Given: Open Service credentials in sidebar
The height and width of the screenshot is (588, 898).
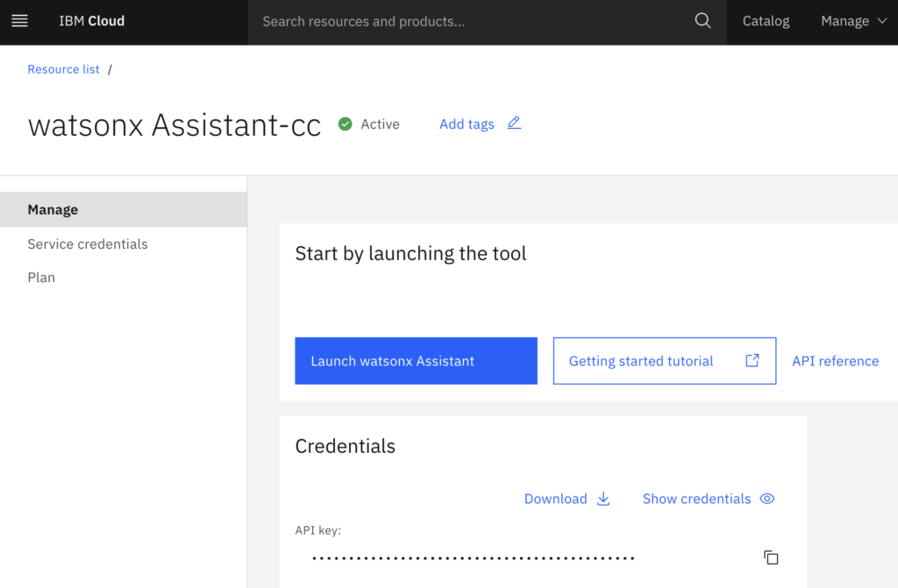Looking at the screenshot, I should (x=88, y=244).
